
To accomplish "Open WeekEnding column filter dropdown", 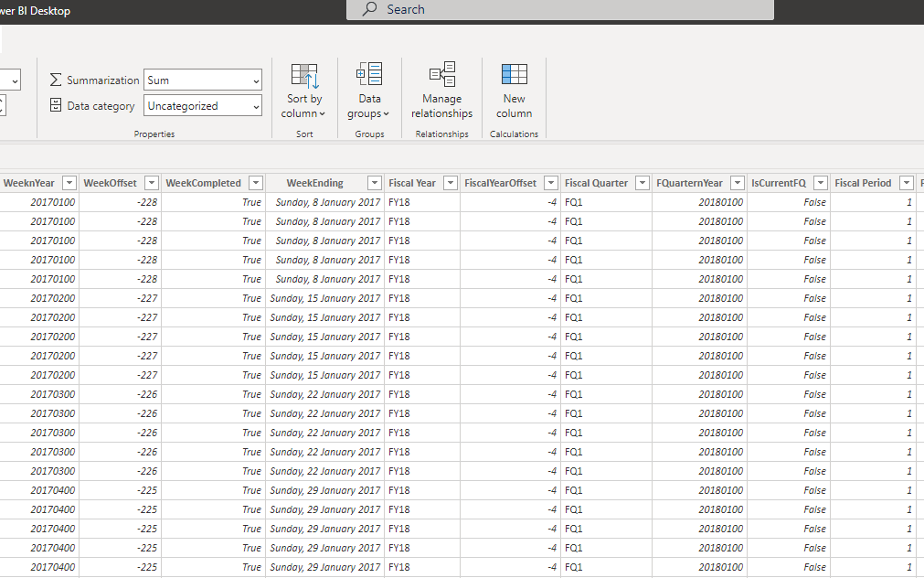I will 374,183.
